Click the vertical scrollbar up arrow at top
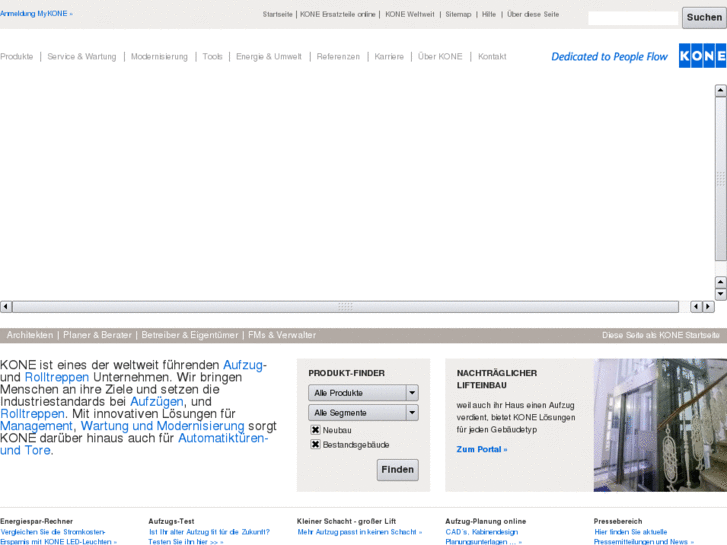 [720, 90]
